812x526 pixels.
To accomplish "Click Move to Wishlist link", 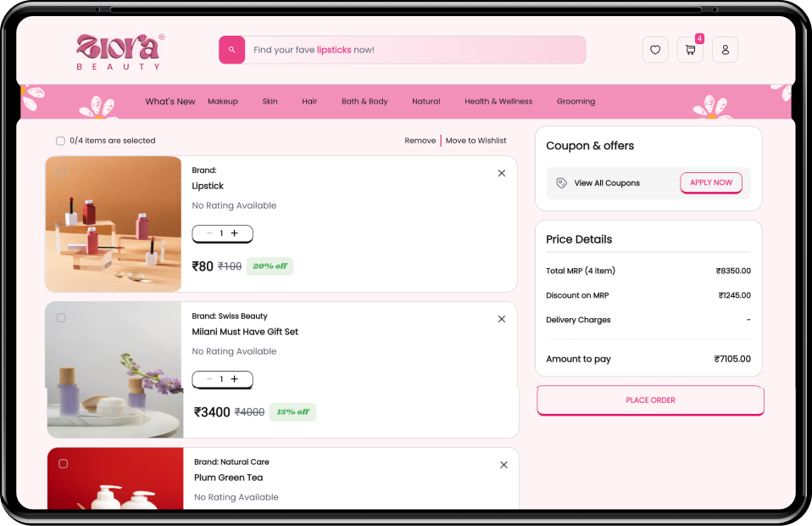I will (476, 140).
